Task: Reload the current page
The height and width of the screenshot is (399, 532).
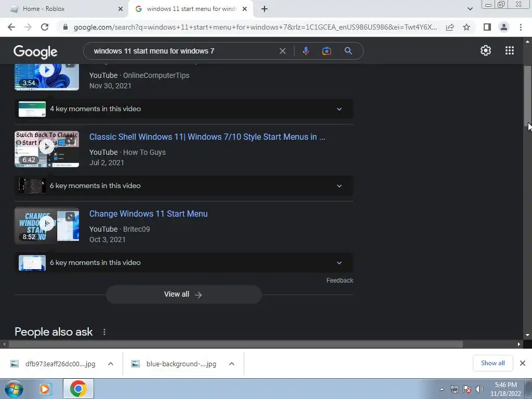Action: [x=45, y=27]
